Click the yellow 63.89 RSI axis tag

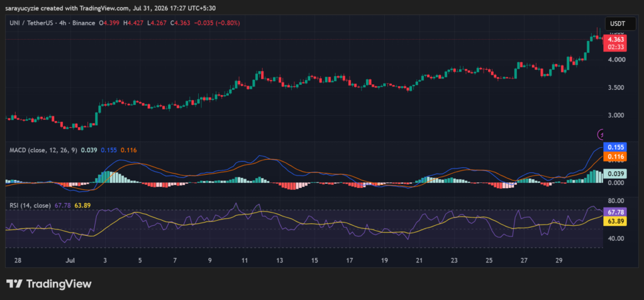coord(615,221)
